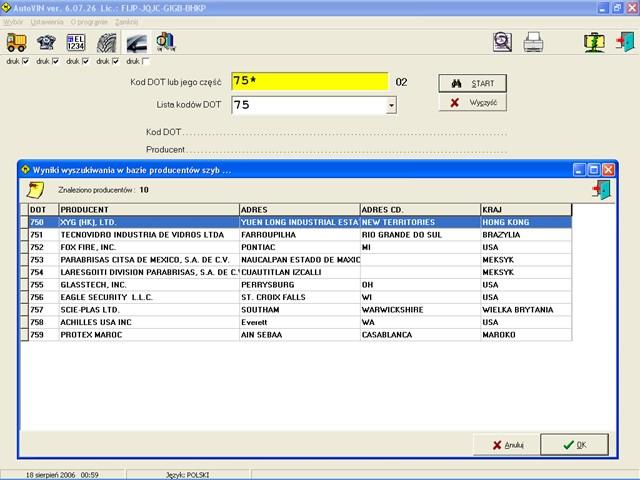Open the EL 1234 license plate icon

[76, 42]
